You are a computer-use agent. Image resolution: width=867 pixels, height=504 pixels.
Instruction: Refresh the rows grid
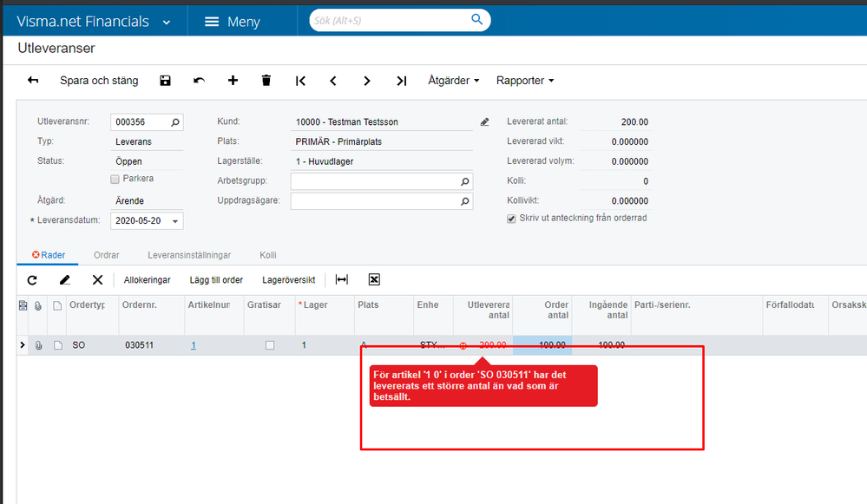(32, 280)
